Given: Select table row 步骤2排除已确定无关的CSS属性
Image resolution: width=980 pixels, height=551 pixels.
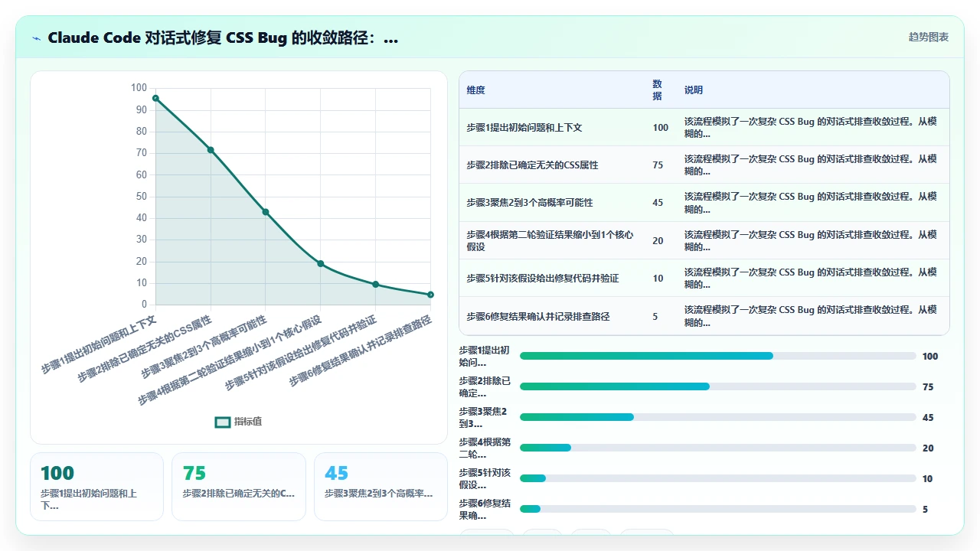Looking at the screenshot, I should point(704,165).
